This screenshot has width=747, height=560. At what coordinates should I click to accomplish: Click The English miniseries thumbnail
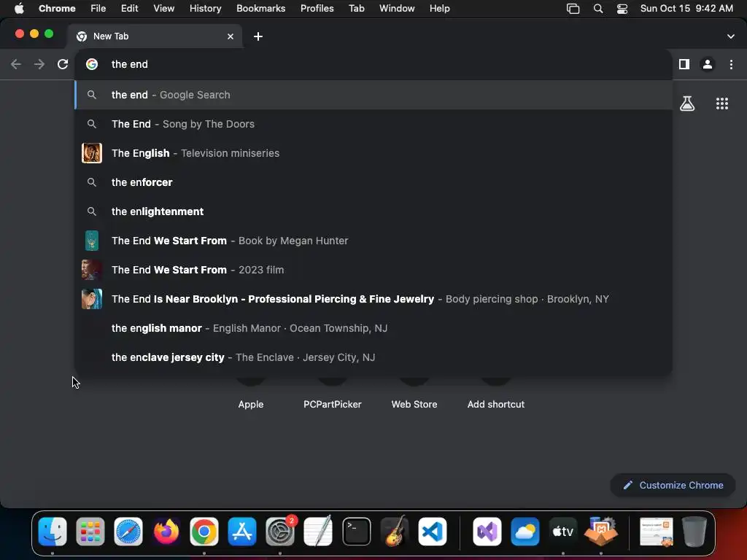92,153
